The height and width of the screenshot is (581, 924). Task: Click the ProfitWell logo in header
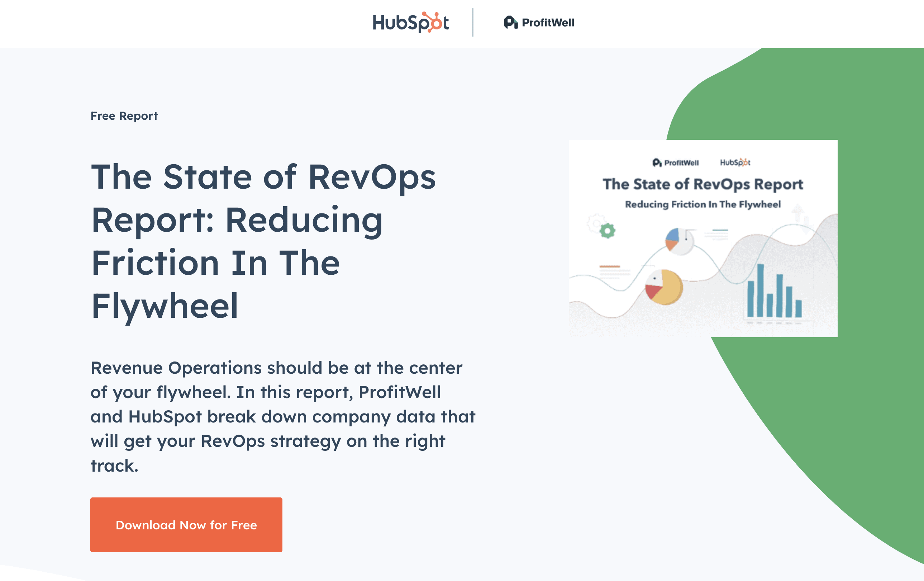coord(539,22)
